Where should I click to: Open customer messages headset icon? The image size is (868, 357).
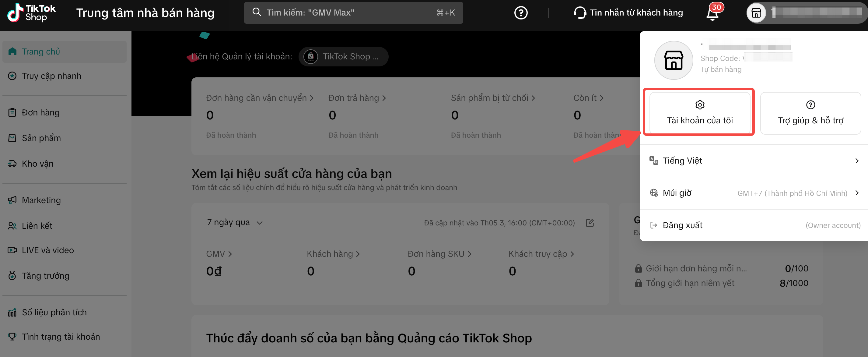click(579, 13)
